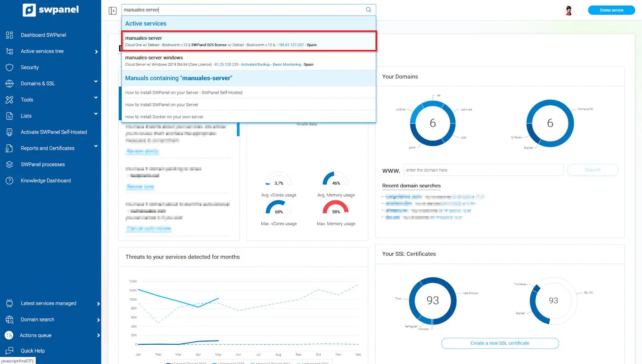
Task: Click the Activated Backup link
Action: 256,65
